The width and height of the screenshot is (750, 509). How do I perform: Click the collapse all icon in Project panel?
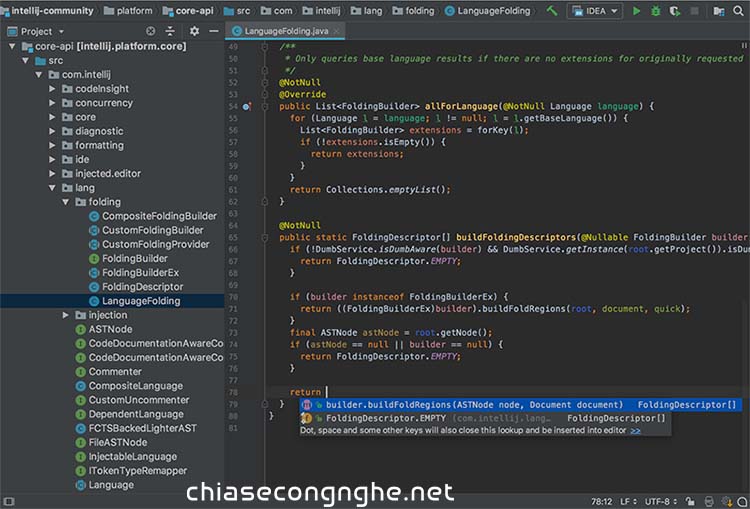point(171,31)
